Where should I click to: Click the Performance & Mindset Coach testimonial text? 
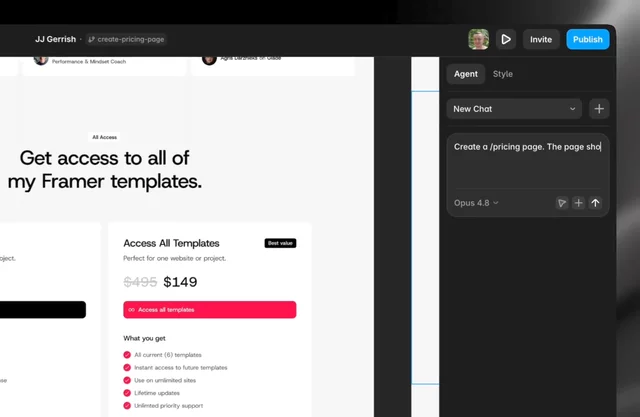[x=89, y=62]
